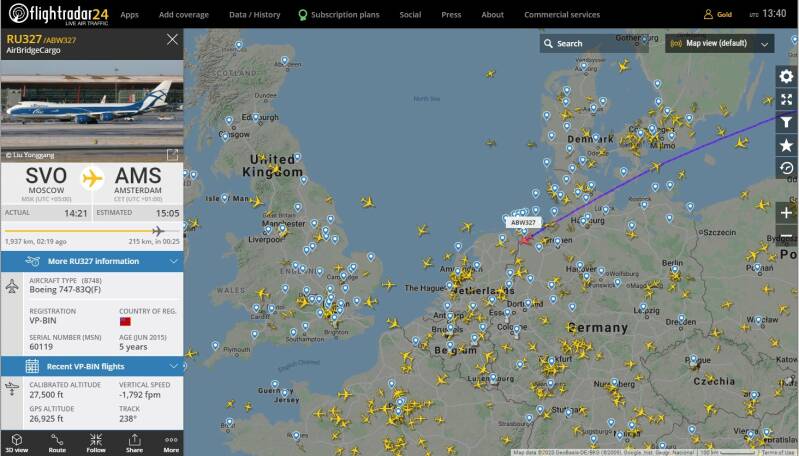The height and width of the screenshot is (456, 799).
Task: Click the estimated arrival 15:05
Action: click(167, 213)
